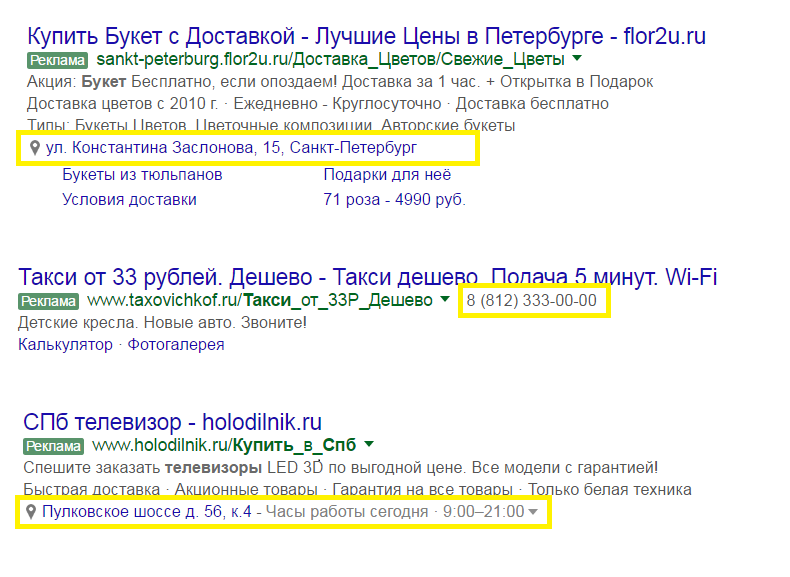The width and height of the screenshot is (790, 577).
Task: Open the dropdown arrow after the flor2u.ru URL
Action: point(576,60)
